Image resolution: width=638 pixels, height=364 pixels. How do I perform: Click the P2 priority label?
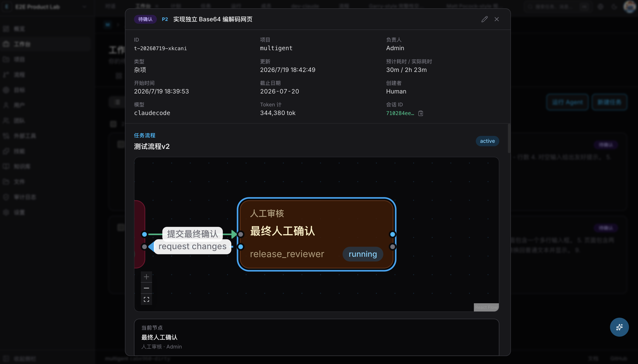[165, 19]
